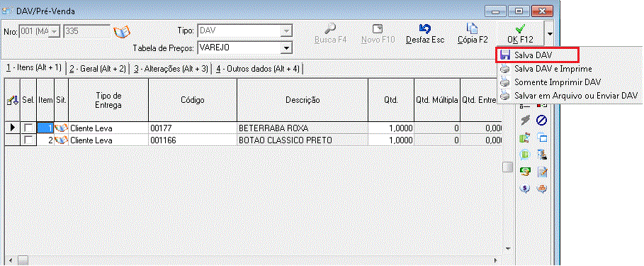
Task: Close the DAV/Pré-Venda window
Action: point(542,11)
